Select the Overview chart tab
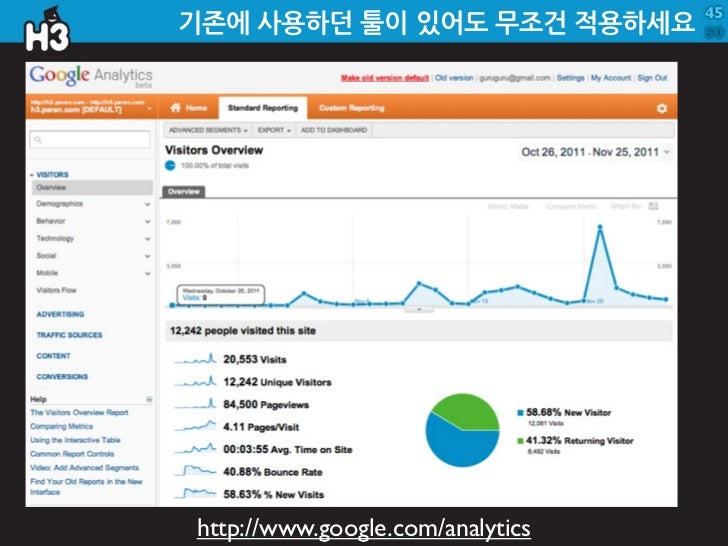 point(183,192)
